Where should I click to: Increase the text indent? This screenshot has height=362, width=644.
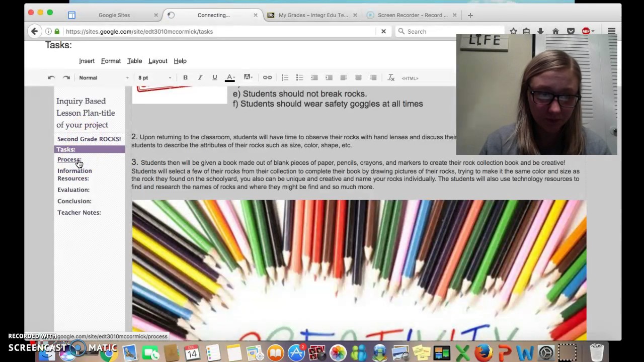click(x=329, y=78)
